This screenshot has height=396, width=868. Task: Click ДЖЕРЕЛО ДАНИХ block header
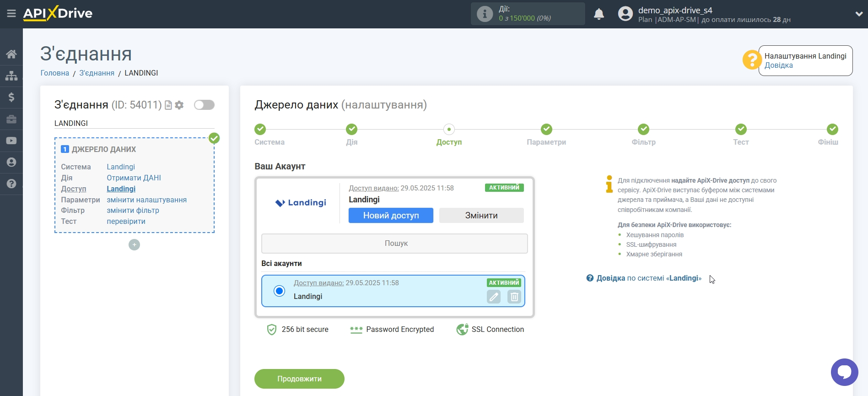tap(103, 149)
